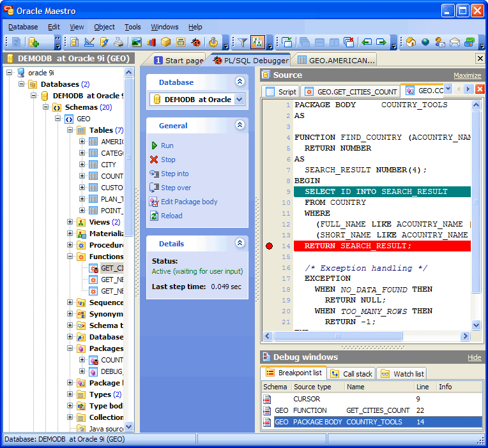Click the Step into link
The width and height of the screenshot is (488, 448).
pos(174,174)
